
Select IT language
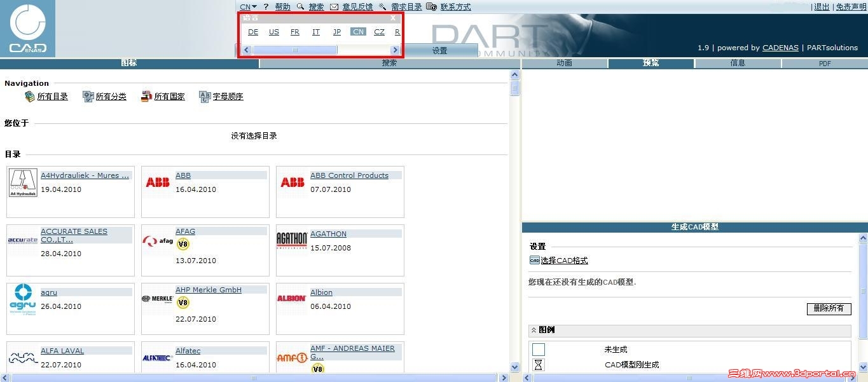pos(316,32)
